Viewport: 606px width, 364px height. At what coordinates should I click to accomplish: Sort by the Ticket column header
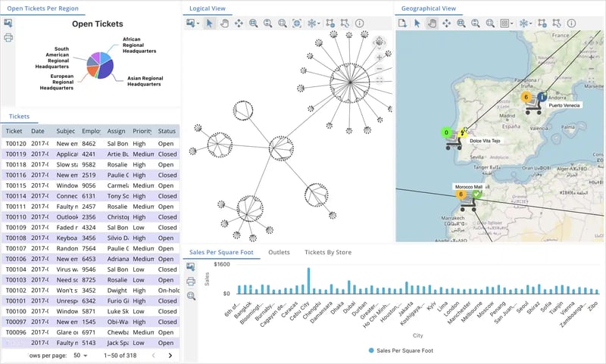point(14,131)
